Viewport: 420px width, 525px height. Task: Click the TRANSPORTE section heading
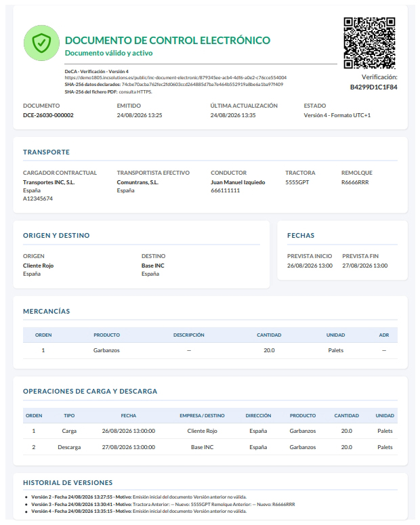(x=46, y=152)
